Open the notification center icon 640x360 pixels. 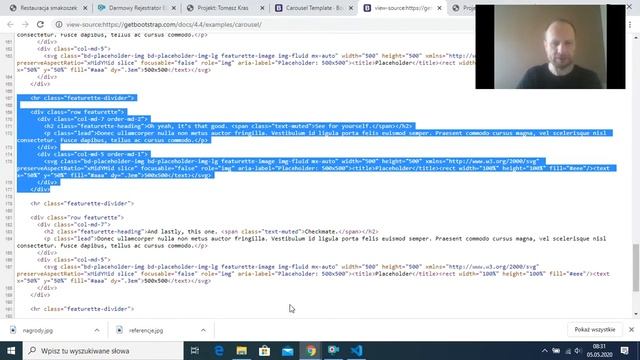click(x=624, y=351)
